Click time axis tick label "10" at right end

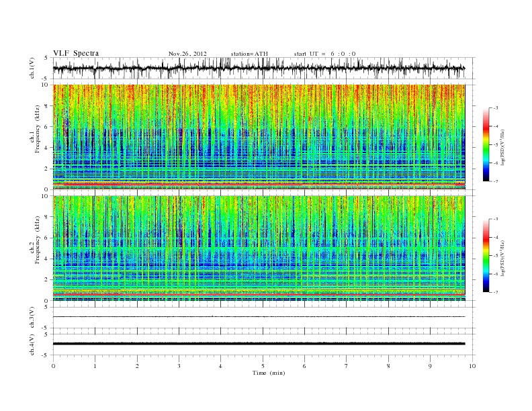(x=472, y=366)
